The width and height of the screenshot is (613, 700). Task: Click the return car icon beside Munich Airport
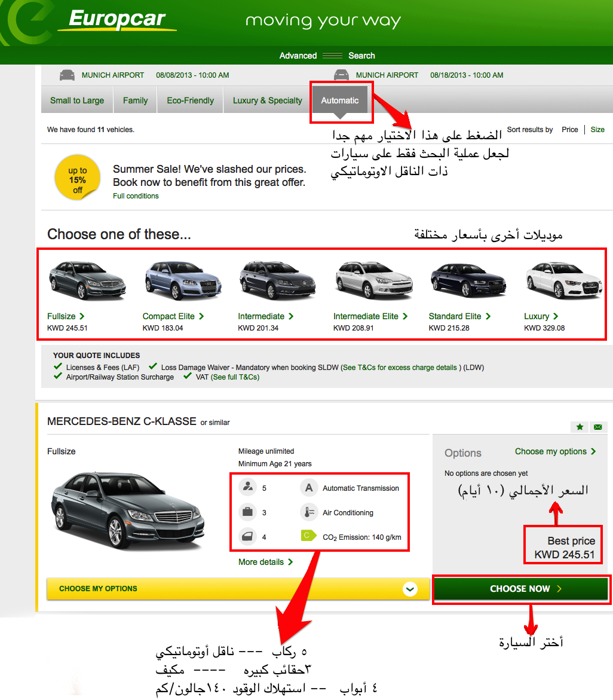[x=341, y=75]
